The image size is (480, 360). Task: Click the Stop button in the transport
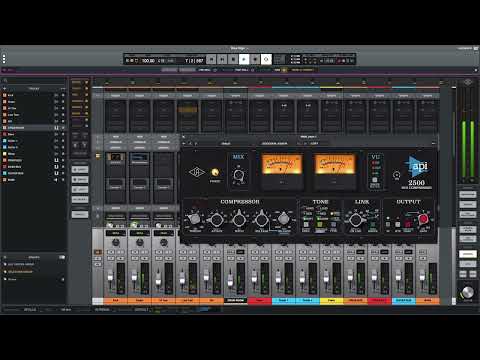coord(233,59)
